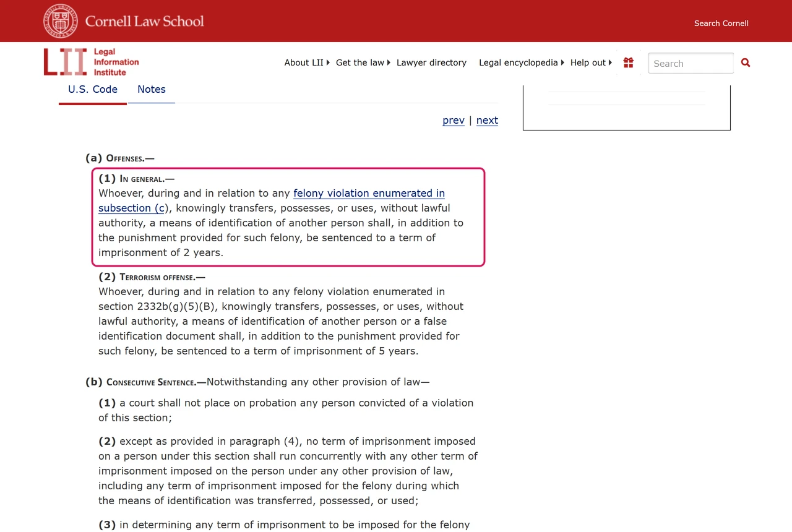Expand the Legal encyclopedia menu

(522, 62)
